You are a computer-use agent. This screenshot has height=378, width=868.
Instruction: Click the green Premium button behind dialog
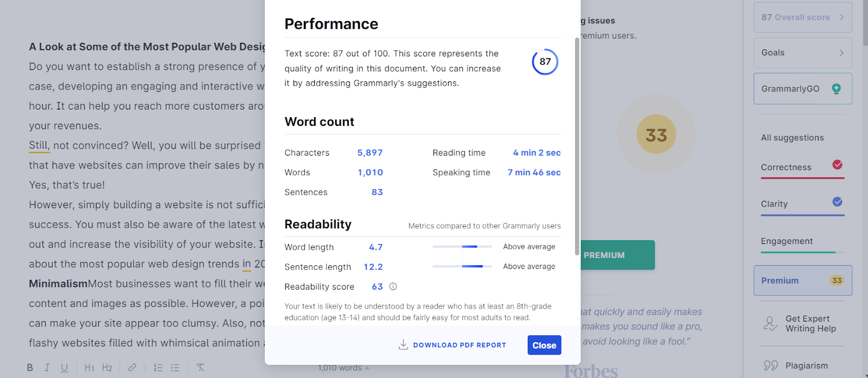pyautogui.click(x=617, y=255)
